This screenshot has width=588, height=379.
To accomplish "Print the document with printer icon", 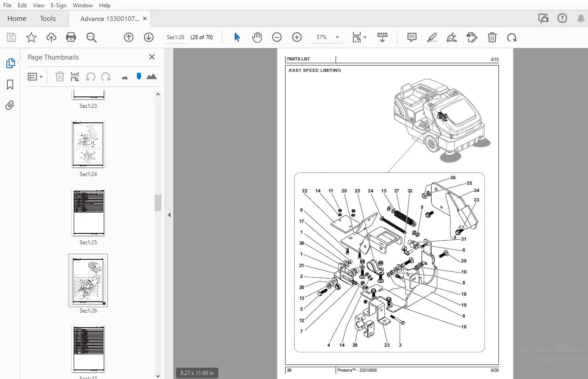I will point(71,37).
